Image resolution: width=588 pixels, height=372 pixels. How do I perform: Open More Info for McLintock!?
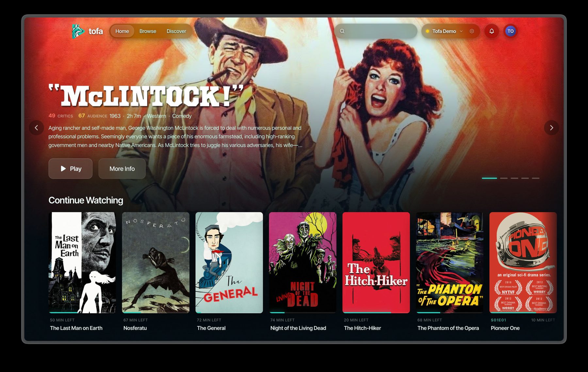click(122, 169)
